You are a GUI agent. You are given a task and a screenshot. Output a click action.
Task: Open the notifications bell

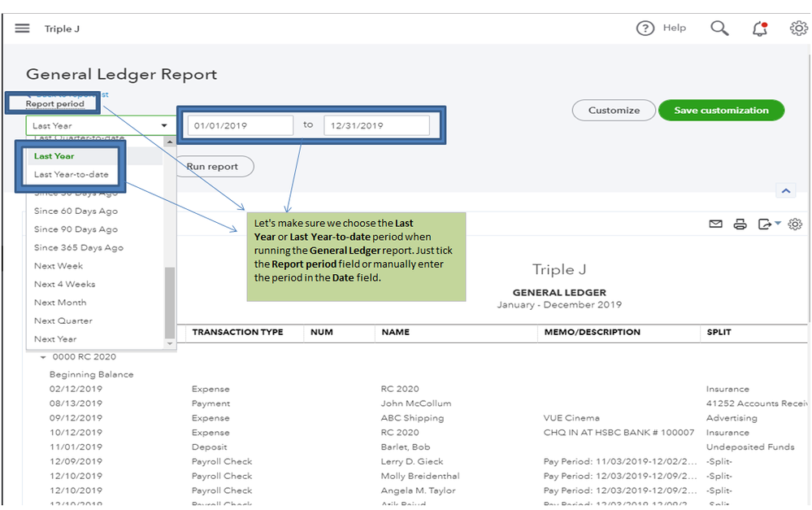tap(760, 28)
